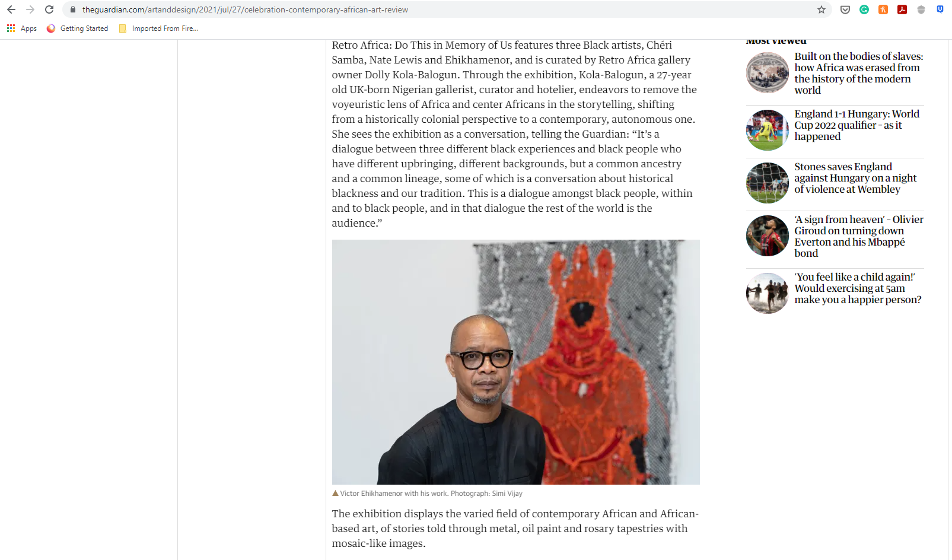This screenshot has width=952, height=560.
Task: Open the Imported From Fire... bookmarks folder
Action: [158, 28]
